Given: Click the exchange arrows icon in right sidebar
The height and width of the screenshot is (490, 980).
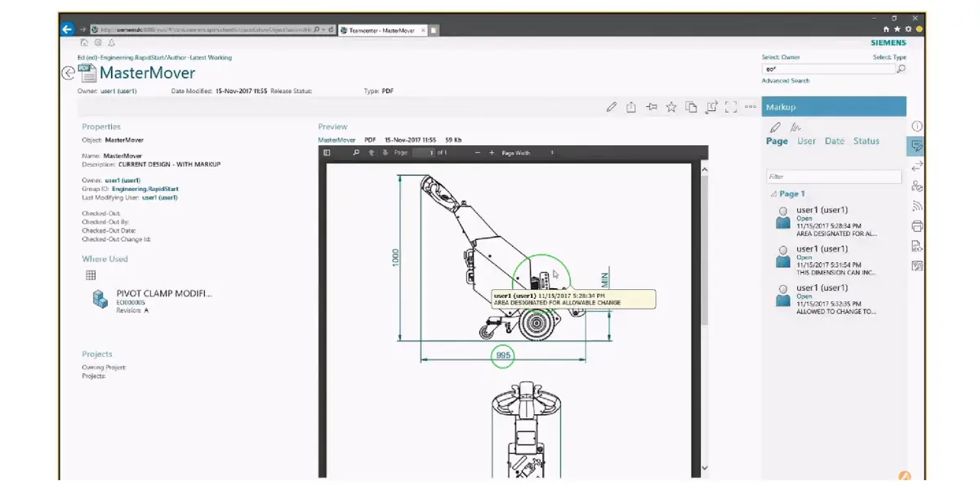Looking at the screenshot, I should (x=917, y=167).
